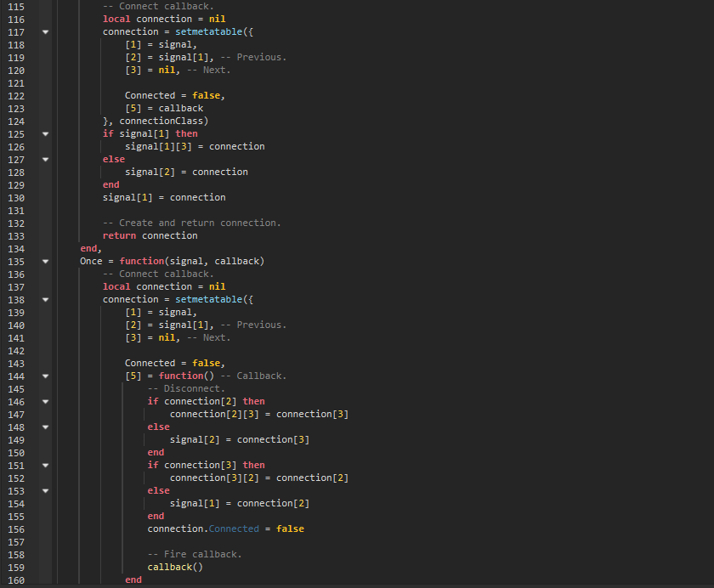Click line number 133 in the gutter

15,235
